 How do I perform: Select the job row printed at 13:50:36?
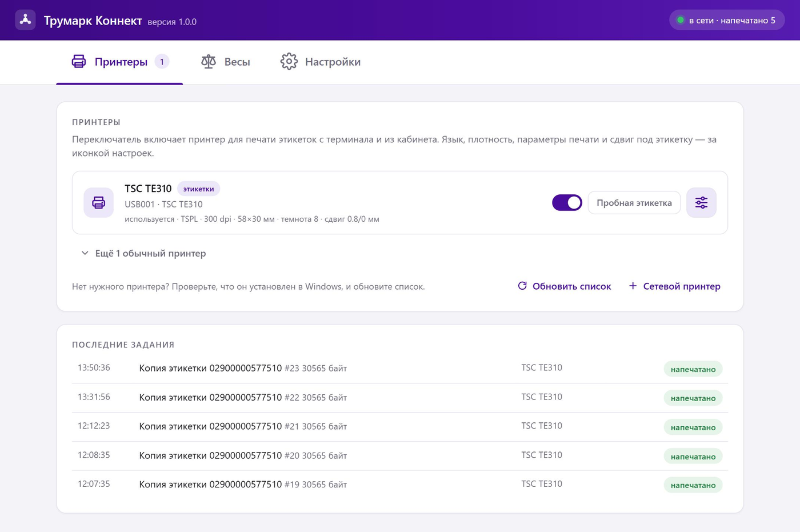pyautogui.click(x=400, y=369)
